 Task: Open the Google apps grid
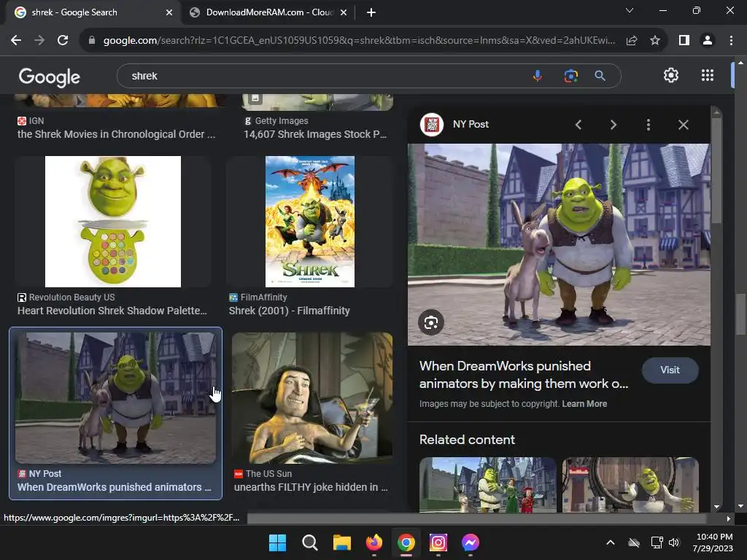click(x=708, y=75)
